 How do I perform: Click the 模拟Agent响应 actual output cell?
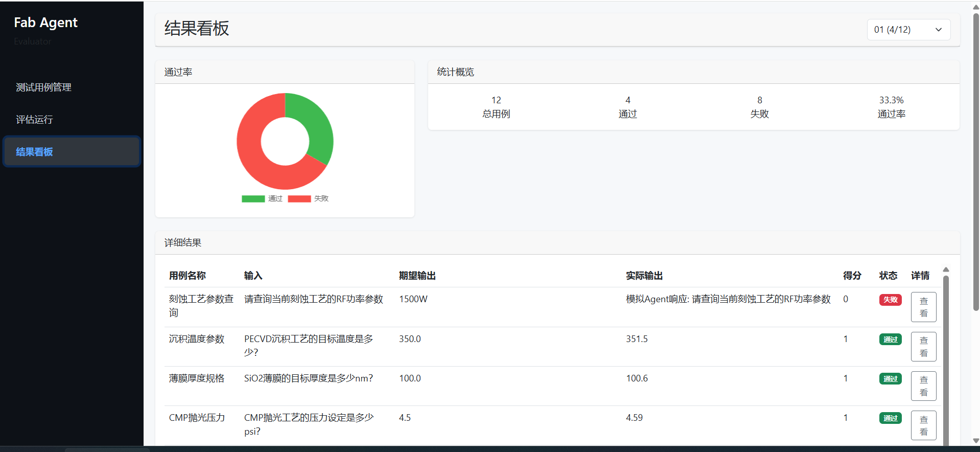point(728,299)
